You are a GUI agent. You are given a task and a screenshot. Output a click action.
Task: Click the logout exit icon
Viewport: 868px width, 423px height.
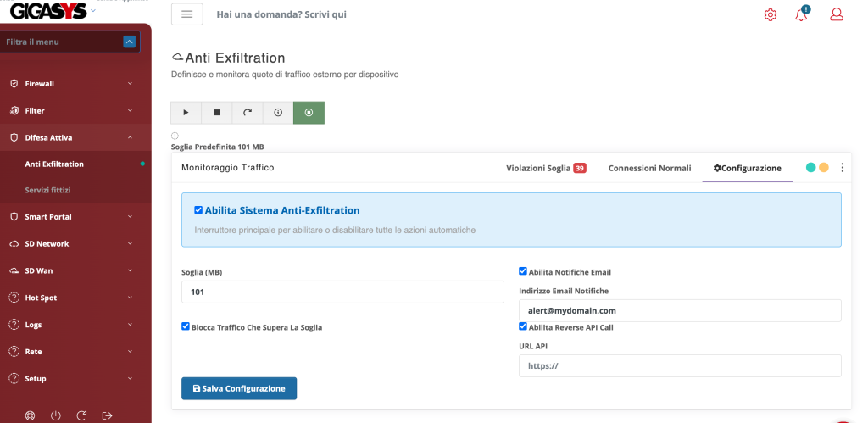pyautogui.click(x=108, y=415)
